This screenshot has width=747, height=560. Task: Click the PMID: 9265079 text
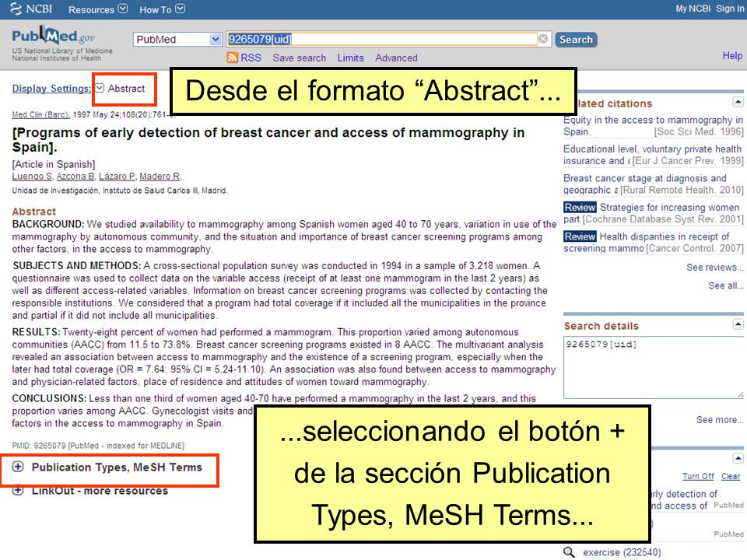98,446
